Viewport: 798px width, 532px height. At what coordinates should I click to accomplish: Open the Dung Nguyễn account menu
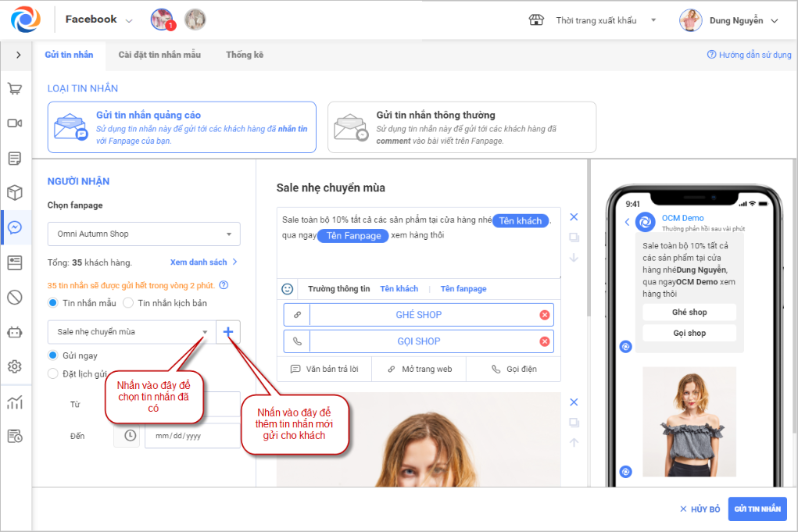[x=728, y=20]
